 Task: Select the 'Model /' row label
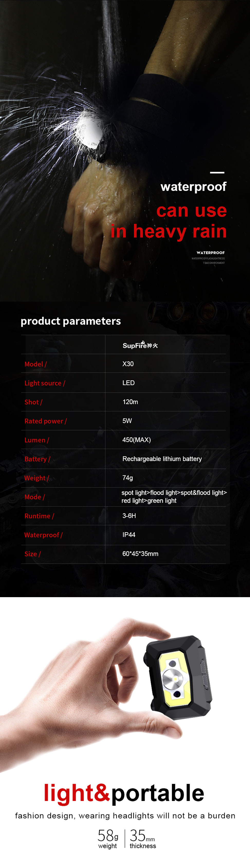coord(35,364)
